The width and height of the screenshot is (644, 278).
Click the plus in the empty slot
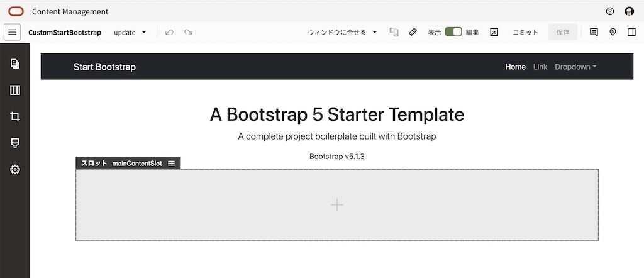click(x=337, y=204)
